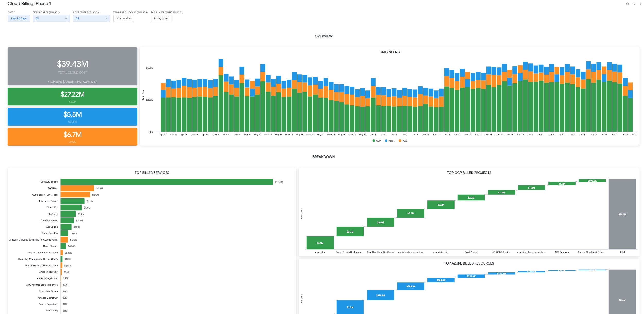Click the green $27.22M GCP tile
644x314 pixels.
[x=73, y=96]
